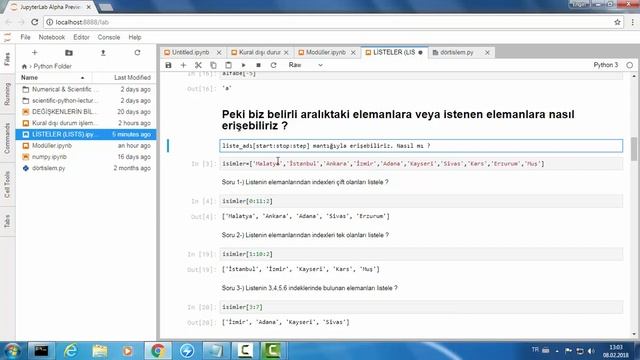Click code cell defining isimler list
The width and height of the screenshot is (640, 360).
421,164
